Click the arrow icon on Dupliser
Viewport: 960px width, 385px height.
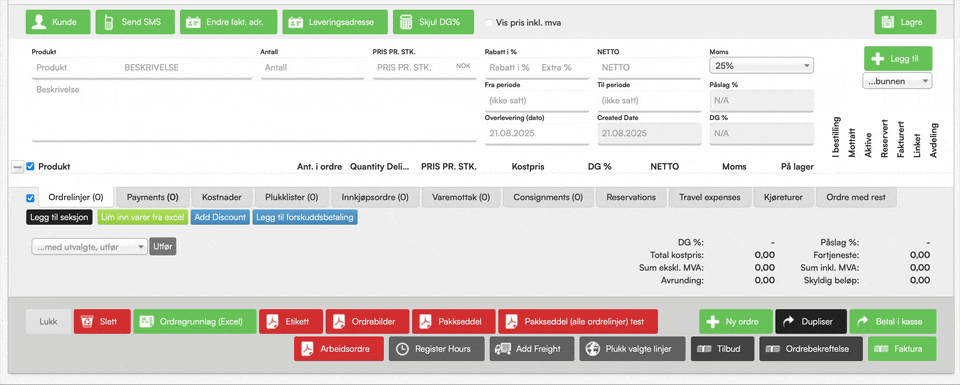coord(789,321)
